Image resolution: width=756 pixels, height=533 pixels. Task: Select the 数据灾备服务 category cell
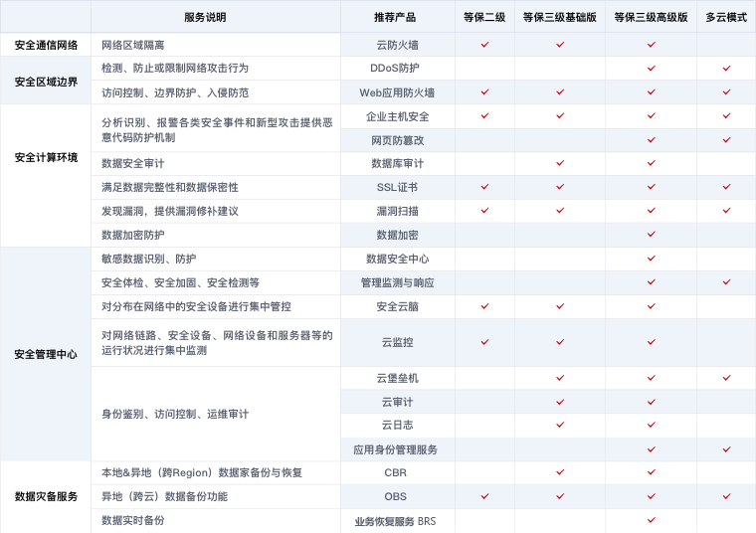click(x=46, y=496)
